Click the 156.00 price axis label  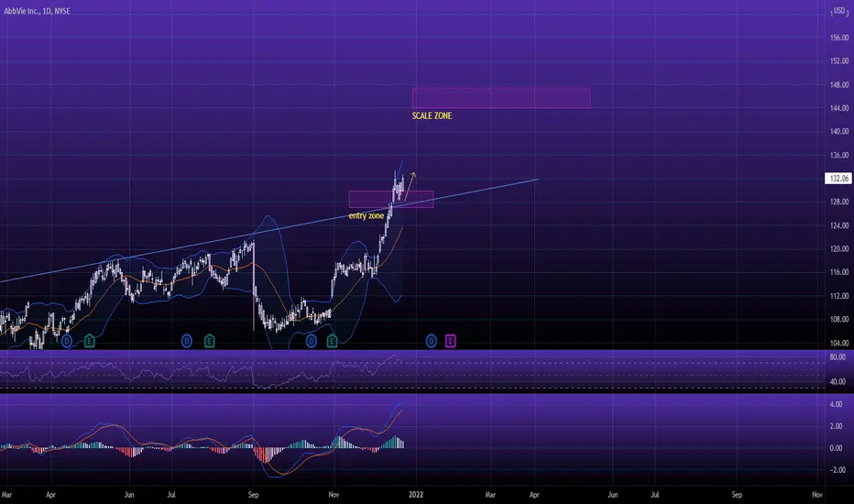(839, 38)
